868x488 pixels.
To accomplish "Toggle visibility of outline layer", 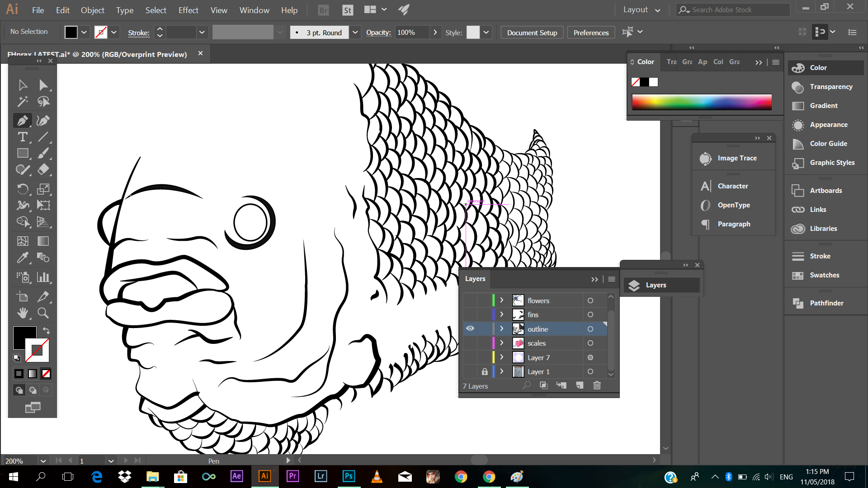I will (x=470, y=328).
